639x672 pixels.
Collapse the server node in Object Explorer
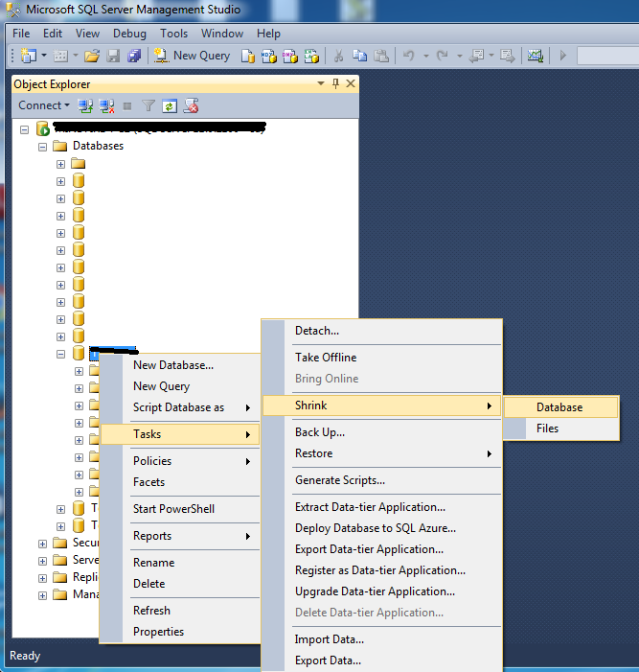pyautogui.click(x=24, y=129)
